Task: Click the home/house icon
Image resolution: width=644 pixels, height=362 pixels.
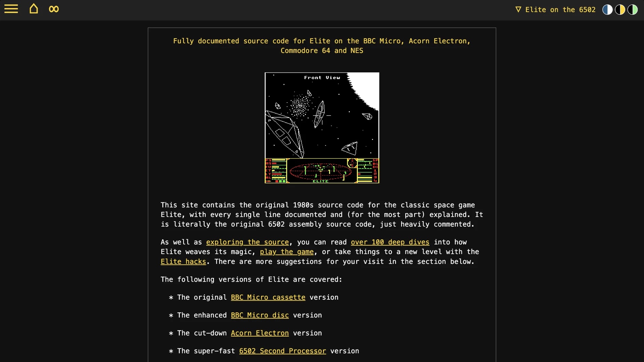Action: (34, 9)
